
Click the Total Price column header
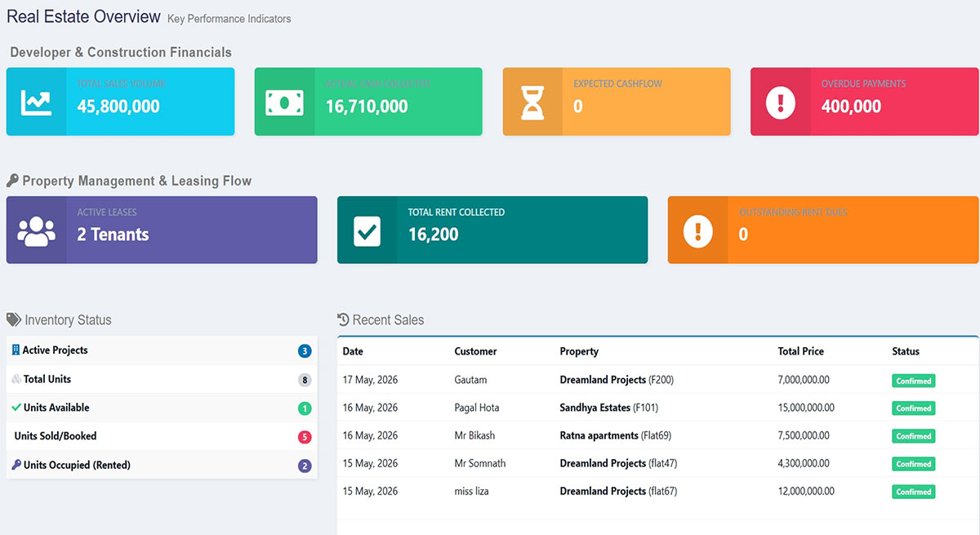(x=801, y=351)
